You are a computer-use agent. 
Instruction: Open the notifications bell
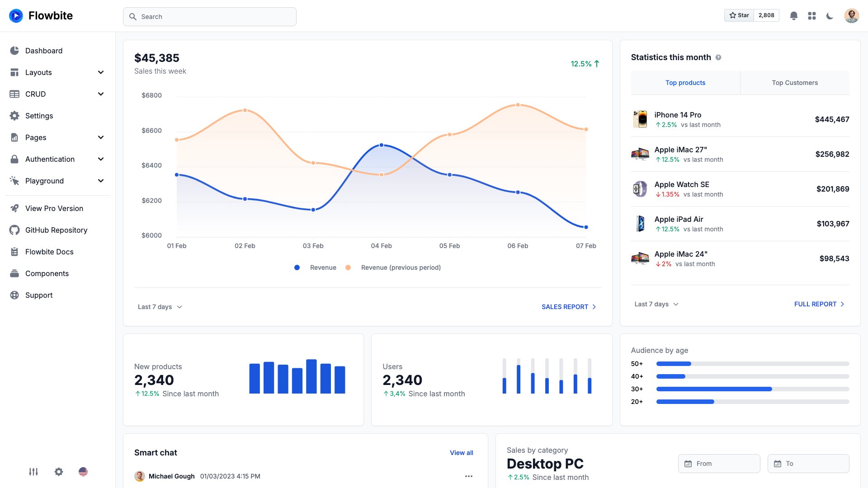tap(793, 15)
